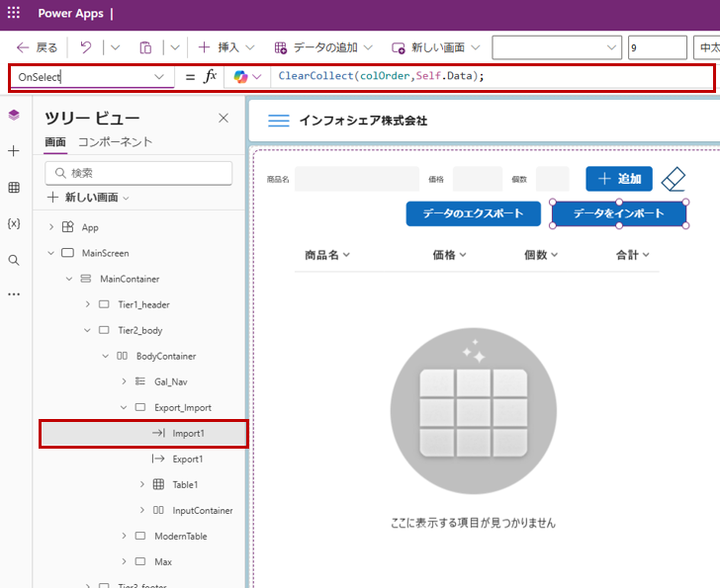Click the Insert plus icon in sidebar
720x588 pixels.
[x=14, y=151]
